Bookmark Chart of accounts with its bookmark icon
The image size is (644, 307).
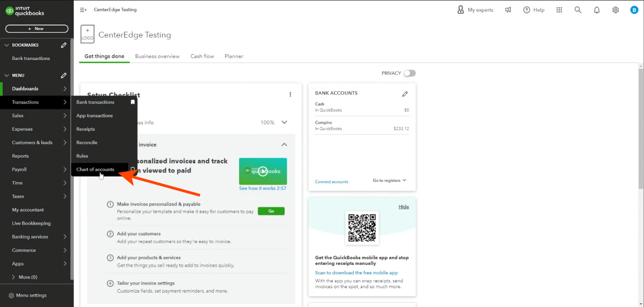click(x=132, y=169)
